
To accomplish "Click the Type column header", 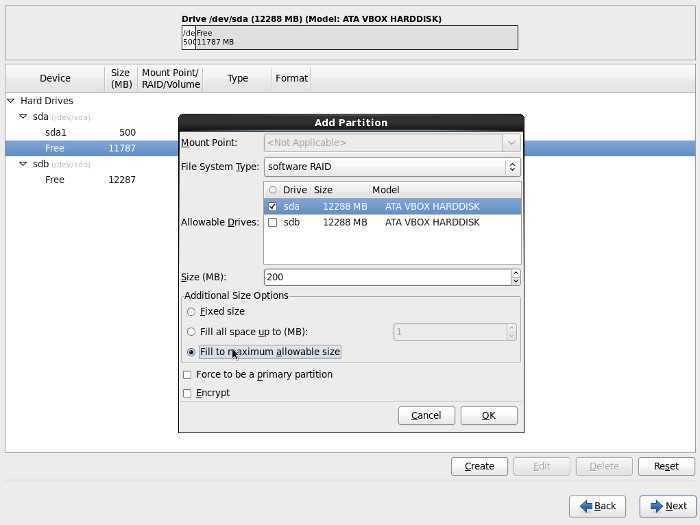I will tap(238, 79).
